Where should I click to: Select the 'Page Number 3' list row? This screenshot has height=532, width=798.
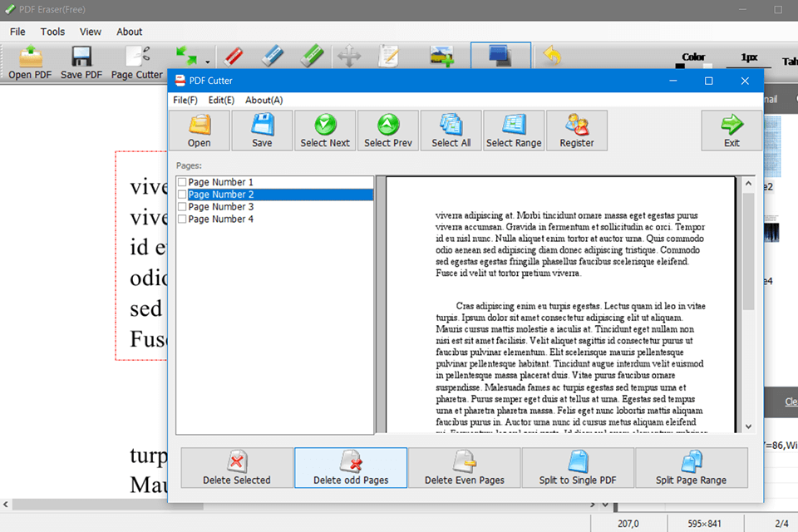tap(275, 207)
